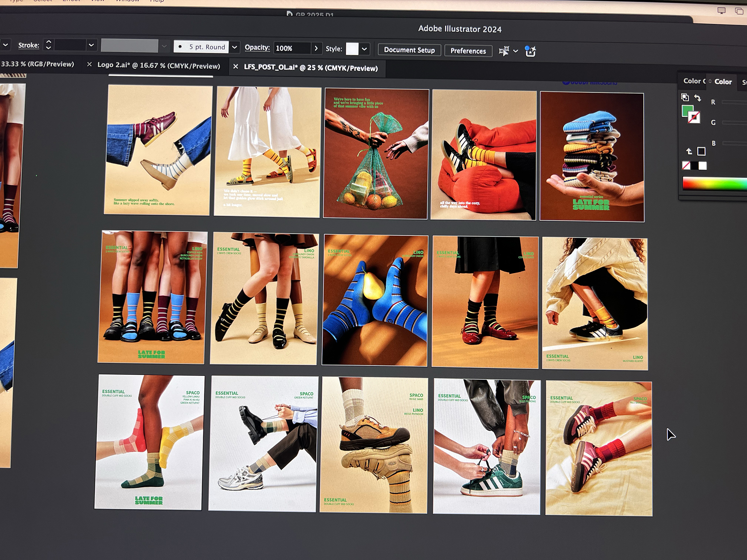This screenshot has height=560, width=747.
Task: Pick a color from the spectrum bar
Action: click(x=713, y=184)
